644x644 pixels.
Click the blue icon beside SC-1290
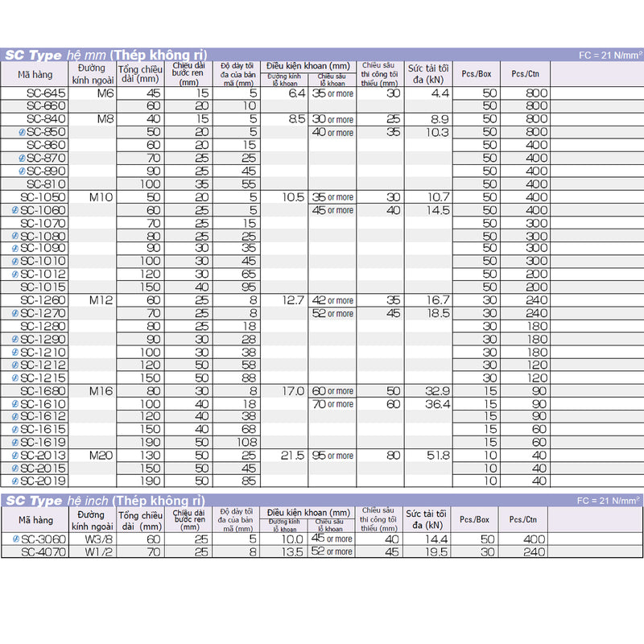coord(15,340)
